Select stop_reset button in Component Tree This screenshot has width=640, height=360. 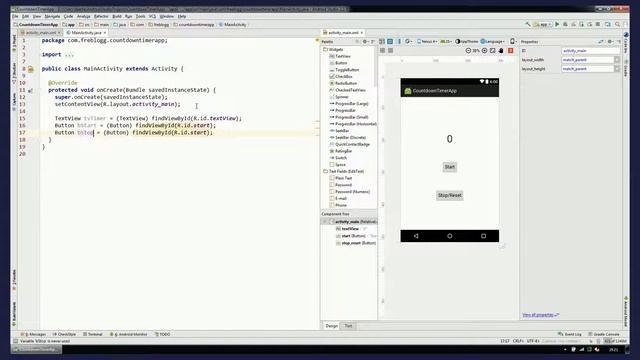pos(356,243)
